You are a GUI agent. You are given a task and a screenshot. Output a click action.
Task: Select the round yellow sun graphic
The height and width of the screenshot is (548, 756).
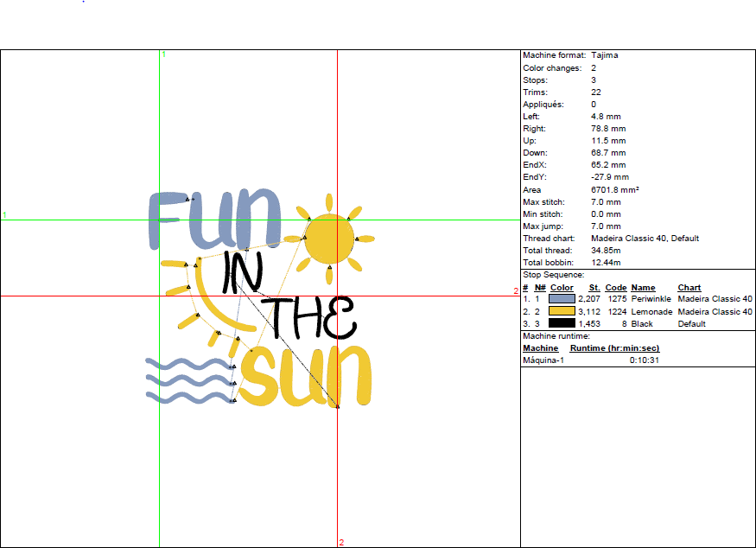pyautogui.click(x=329, y=238)
